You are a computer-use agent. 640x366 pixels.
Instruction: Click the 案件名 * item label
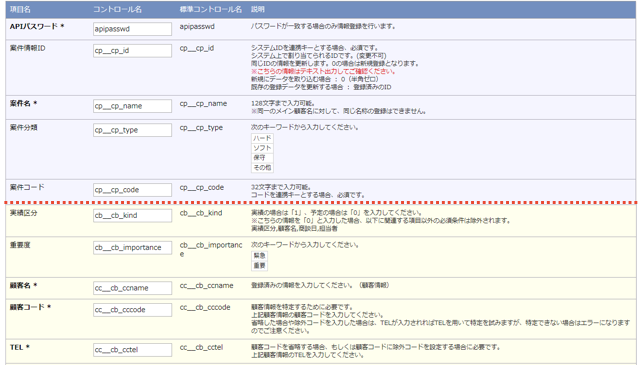(23, 104)
